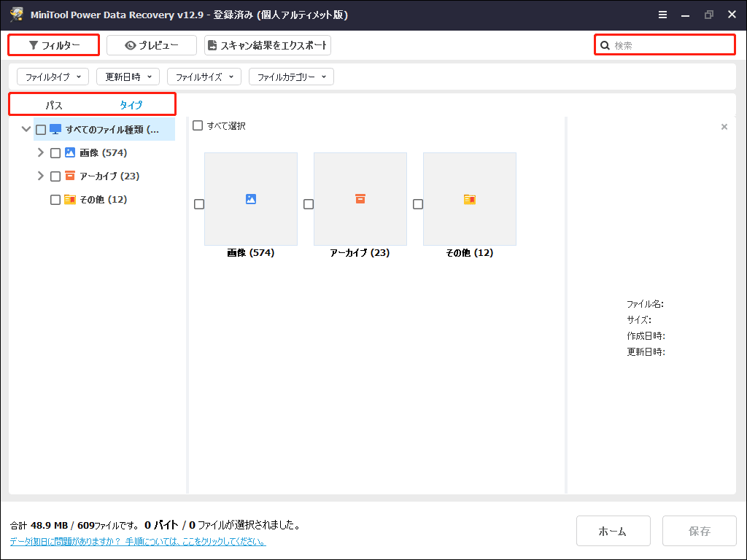Open the ファイルサイズ dropdown
The width and height of the screenshot is (747, 560).
(204, 77)
